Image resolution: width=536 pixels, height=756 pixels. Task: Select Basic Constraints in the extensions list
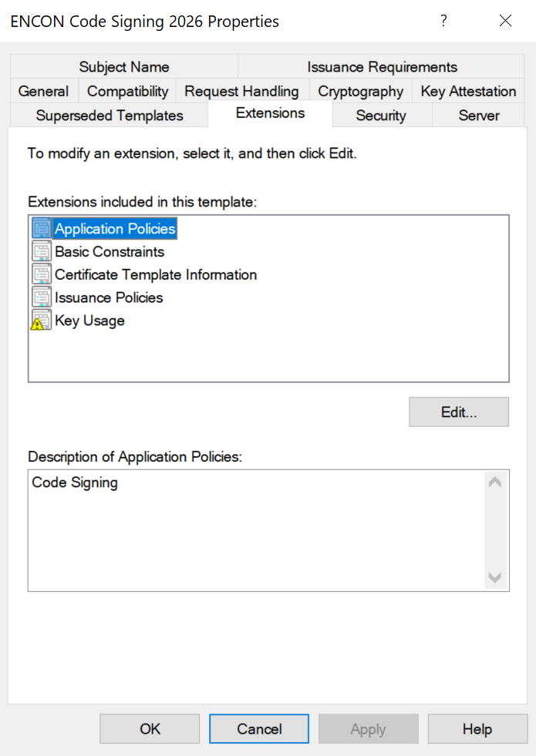coord(110,252)
